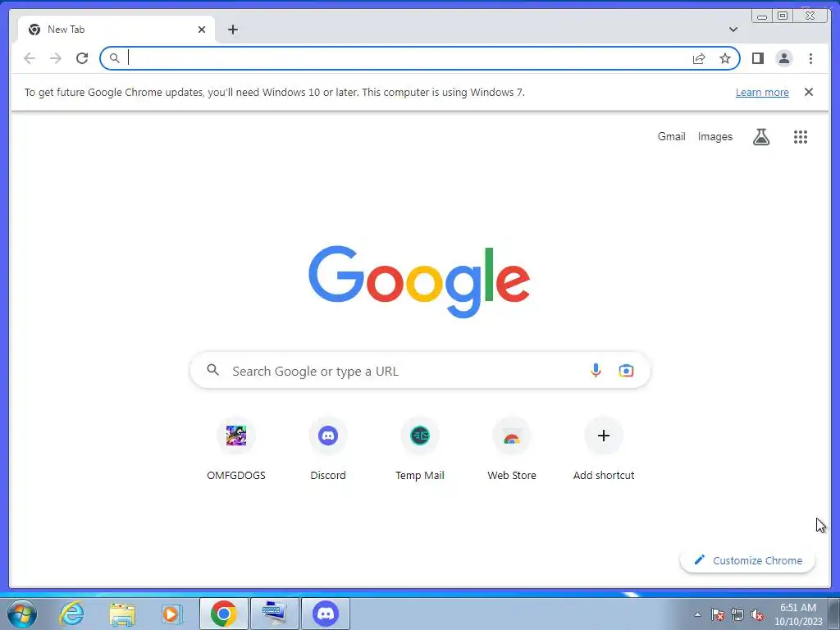
Task: Focus the Search Google or type a URL box
Action: tap(420, 370)
